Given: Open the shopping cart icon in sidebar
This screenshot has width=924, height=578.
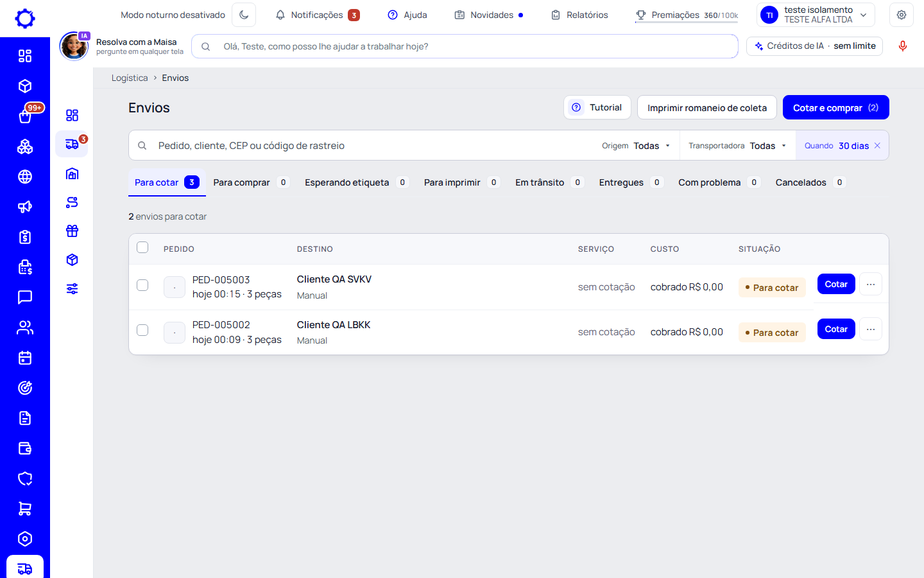Looking at the screenshot, I should (25, 509).
